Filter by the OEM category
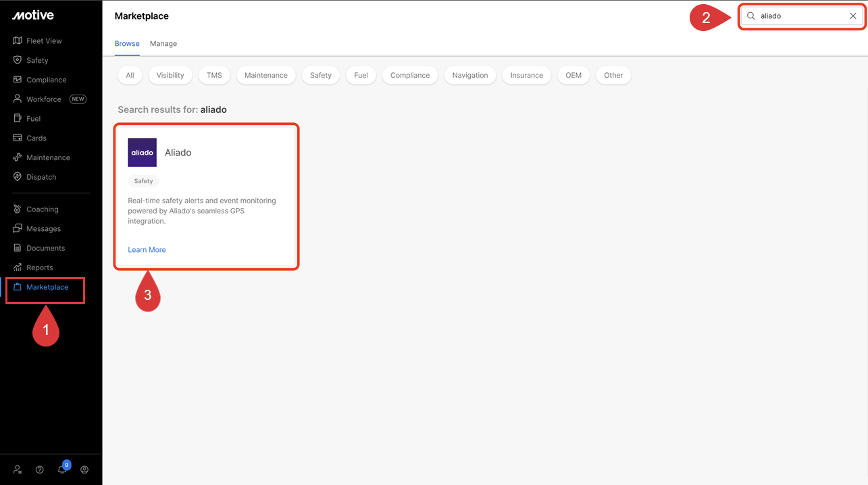Screen dimensions: 868x485 (x=573, y=75)
